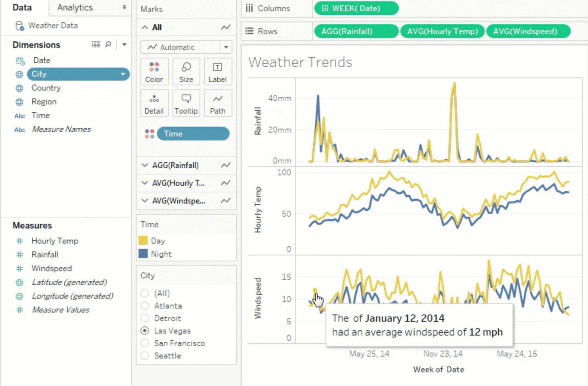Screen dimensions: 588x386
Task: Switch to the Analytics tab
Action: (75, 7)
